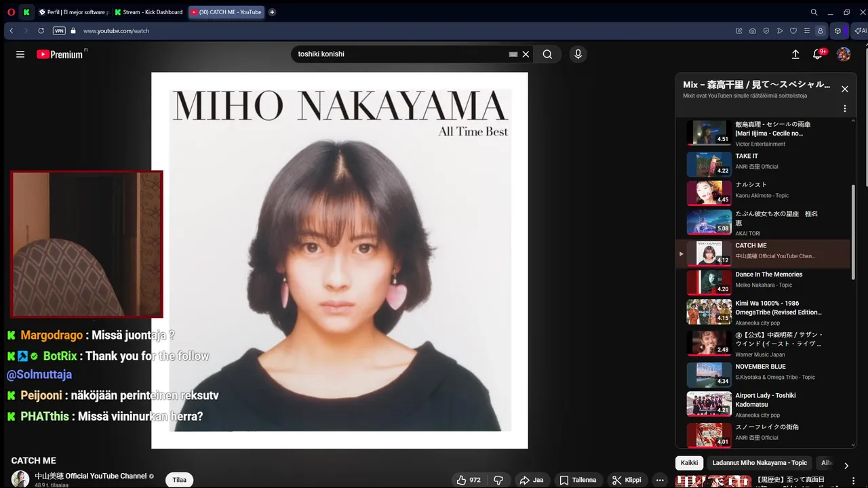Subscribe with the Tilaa button

[179, 480]
